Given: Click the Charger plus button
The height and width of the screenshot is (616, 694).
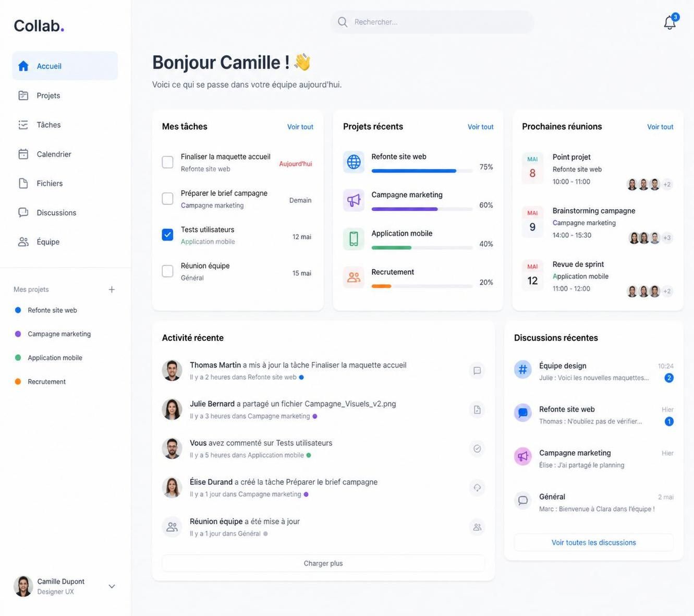Looking at the screenshot, I should (323, 563).
